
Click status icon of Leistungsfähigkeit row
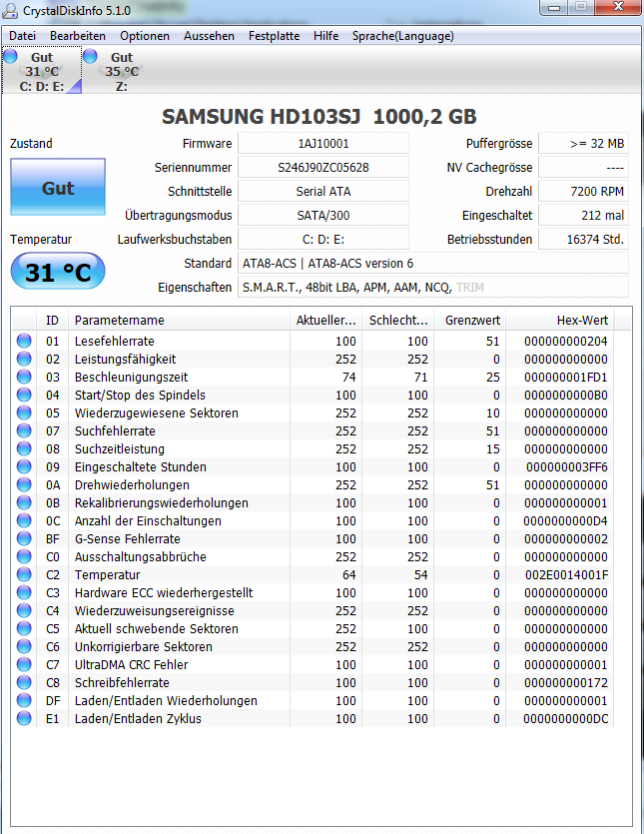[24, 359]
